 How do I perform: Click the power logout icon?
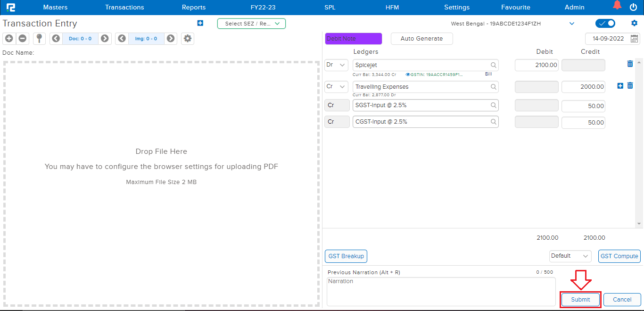633,7
